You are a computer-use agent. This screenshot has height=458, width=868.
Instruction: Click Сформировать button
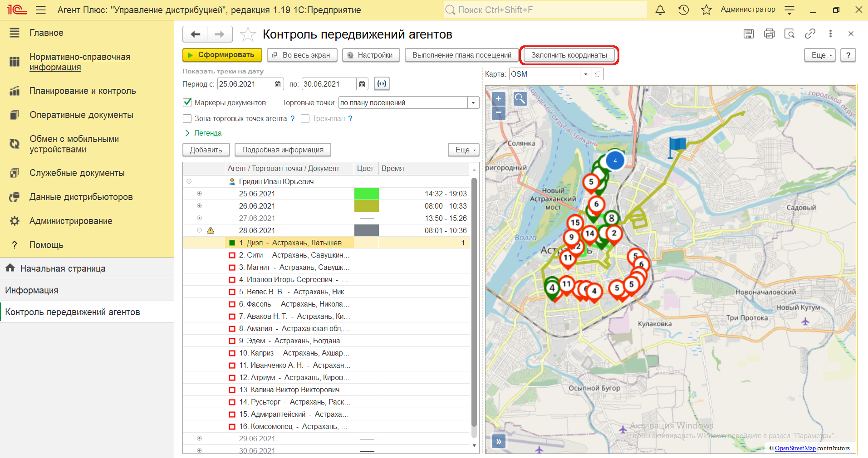[x=222, y=55]
